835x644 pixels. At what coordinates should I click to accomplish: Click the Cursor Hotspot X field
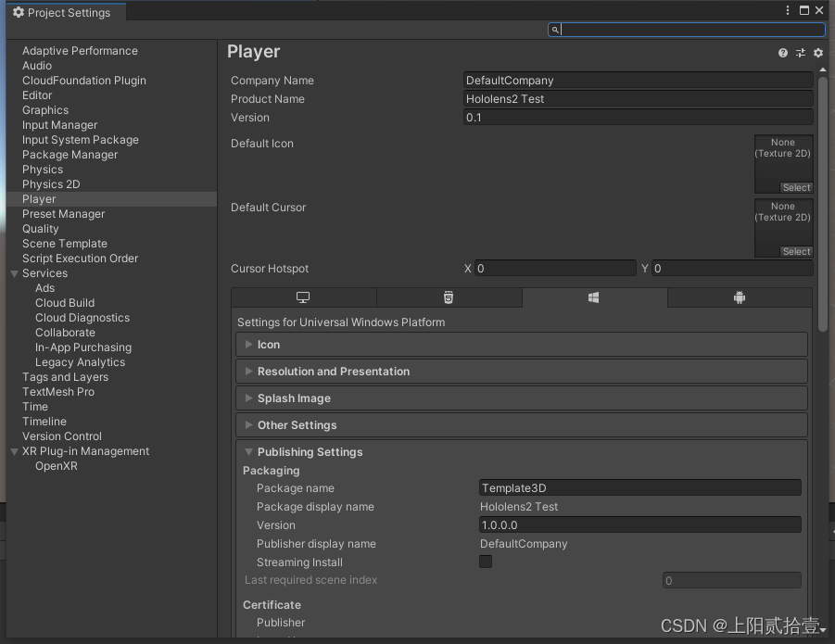(555, 268)
